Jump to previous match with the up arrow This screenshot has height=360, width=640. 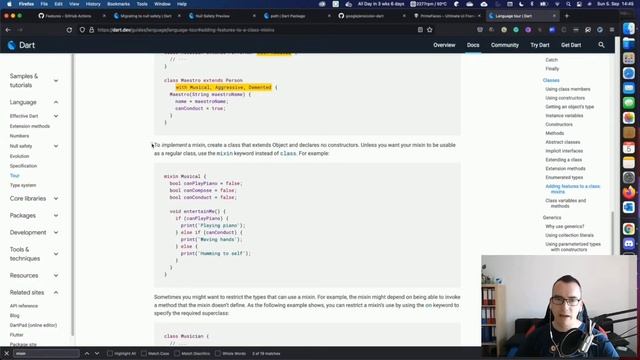click(x=87, y=353)
